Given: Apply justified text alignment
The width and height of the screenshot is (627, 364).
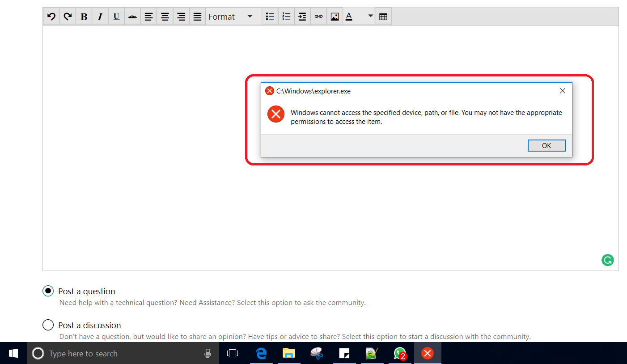Looking at the screenshot, I should click(x=197, y=16).
